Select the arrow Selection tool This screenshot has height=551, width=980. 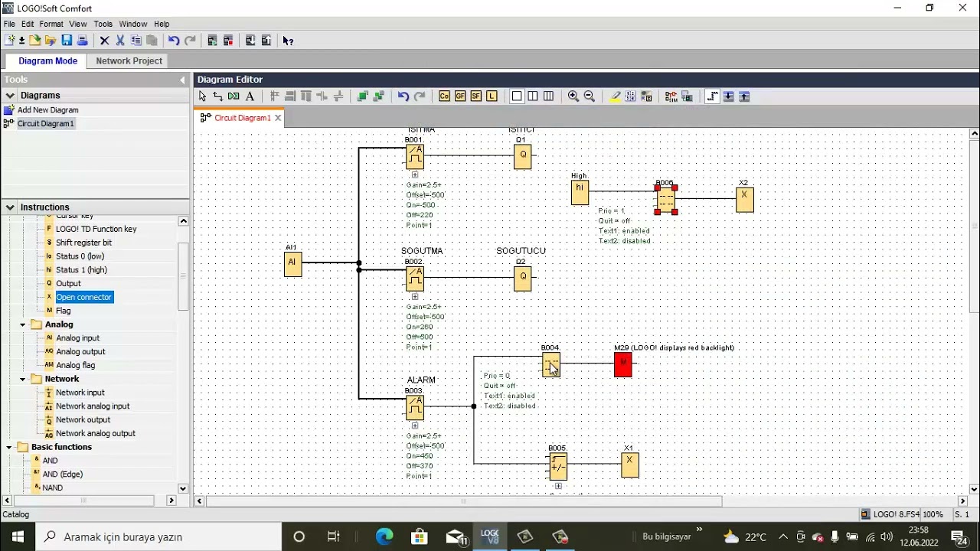point(202,96)
